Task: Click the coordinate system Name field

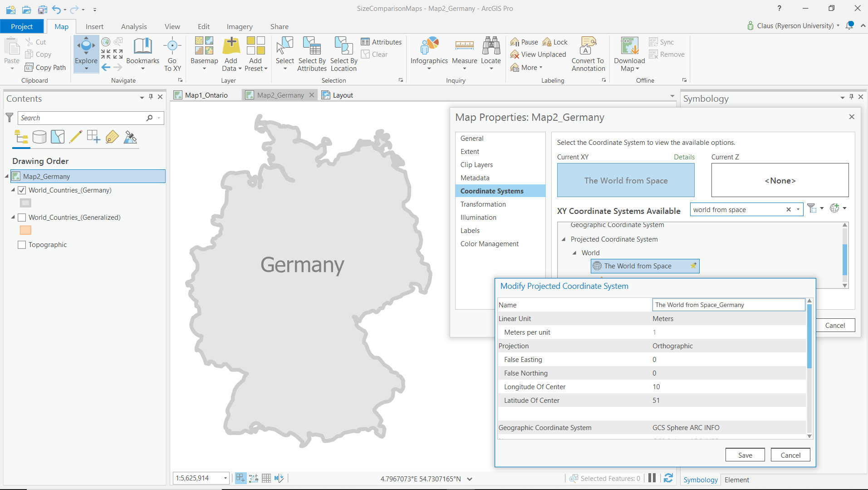Action: click(x=728, y=304)
